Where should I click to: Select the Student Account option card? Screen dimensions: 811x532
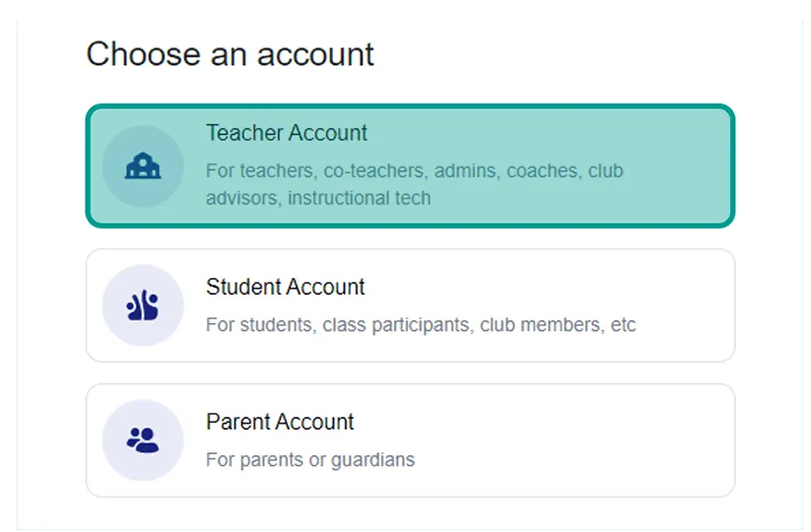[x=410, y=305]
